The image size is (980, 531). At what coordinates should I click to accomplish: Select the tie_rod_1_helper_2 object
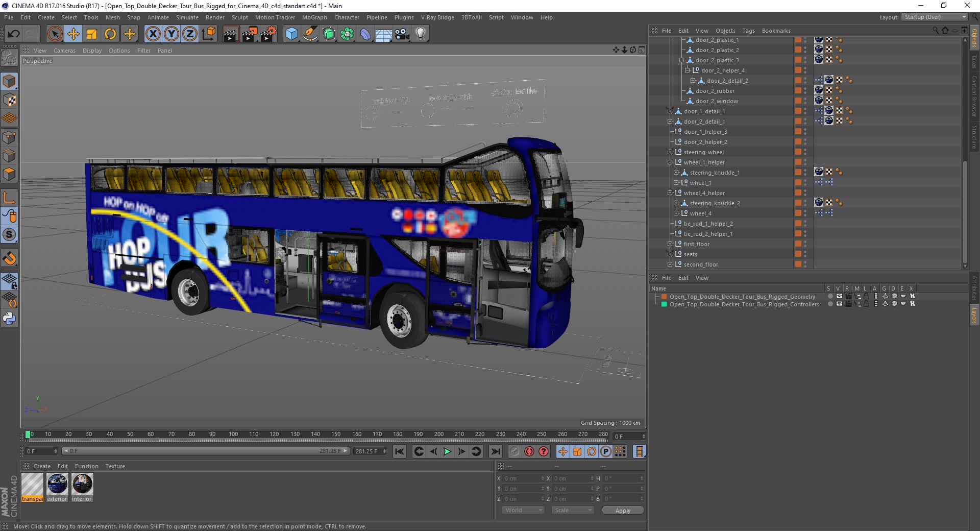[x=708, y=224]
